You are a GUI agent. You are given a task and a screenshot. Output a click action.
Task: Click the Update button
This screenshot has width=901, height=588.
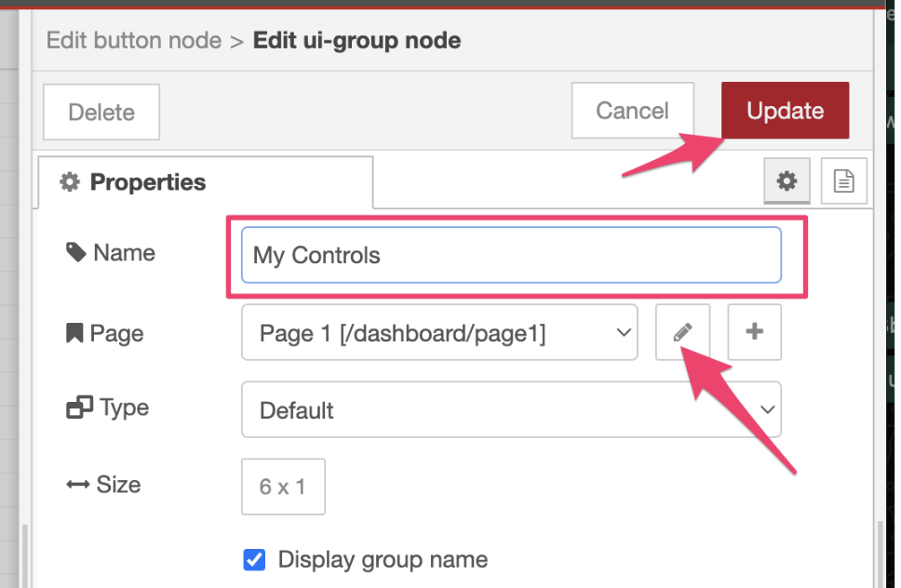click(x=785, y=110)
